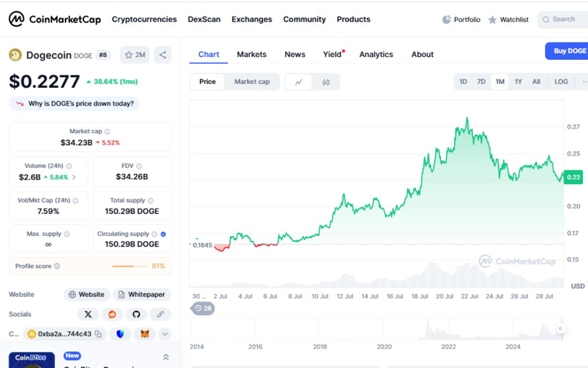Image resolution: width=588 pixels, height=368 pixels.
Task: Open the Watchlist star in header
Action: click(x=492, y=20)
